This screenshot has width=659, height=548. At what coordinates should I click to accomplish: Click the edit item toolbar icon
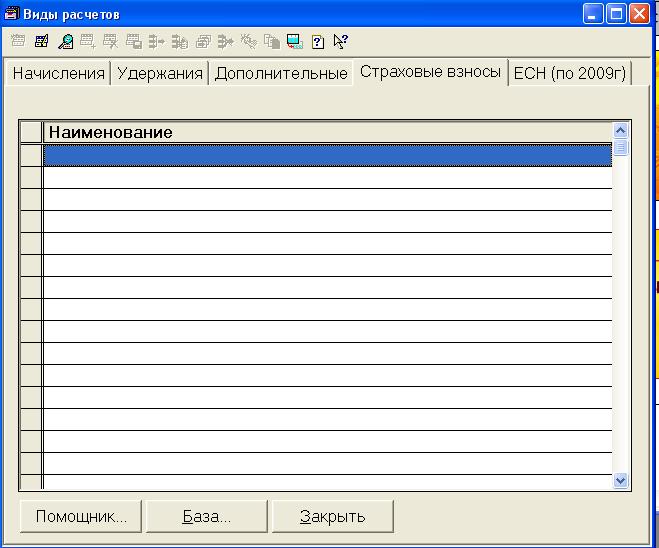click(x=41, y=42)
